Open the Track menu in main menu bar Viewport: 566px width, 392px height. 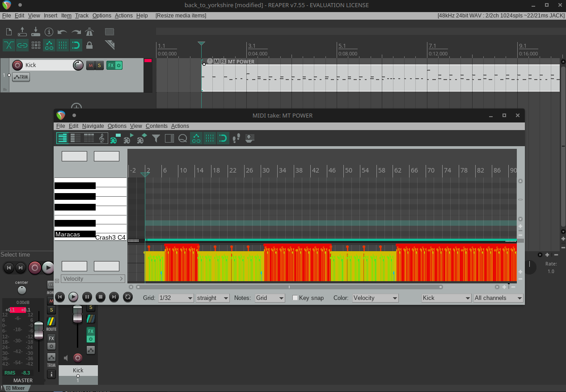82,15
